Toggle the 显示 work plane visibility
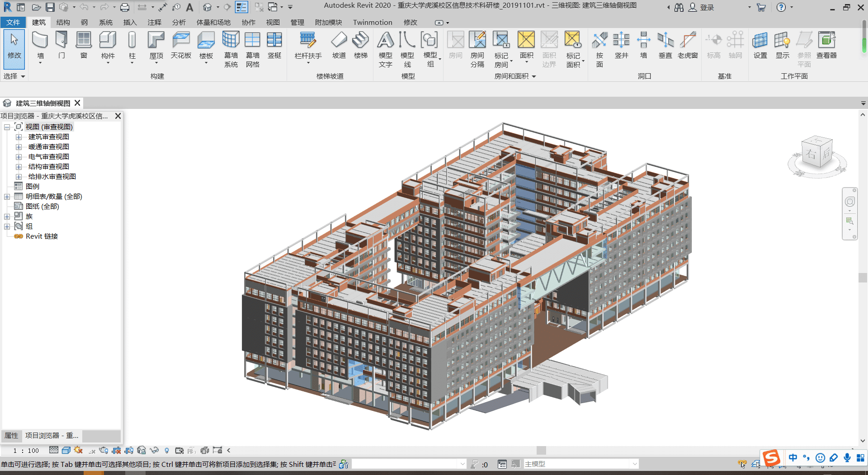This screenshot has height=475, width=868. tap(782, 46)
